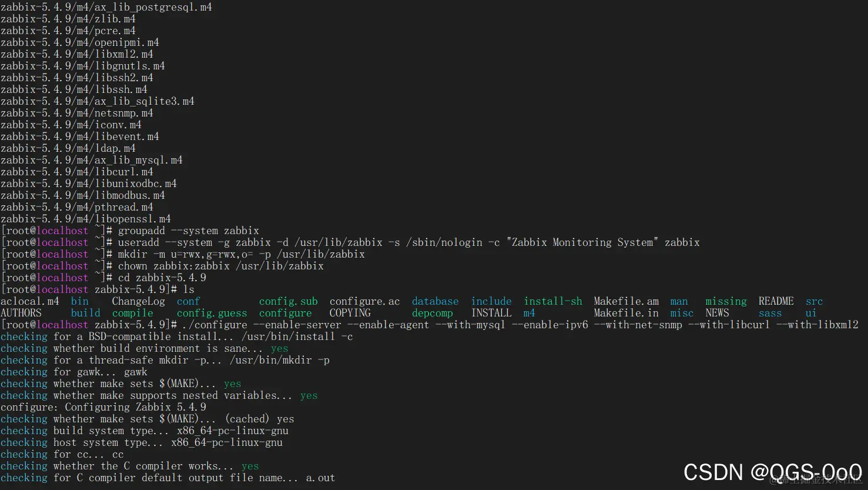868x490 pixels.
Task: Click the line zabbix-5.4.9/m4/ax_lib_mysql.m4
Action: pyautogui.click(x=92, y=160)
